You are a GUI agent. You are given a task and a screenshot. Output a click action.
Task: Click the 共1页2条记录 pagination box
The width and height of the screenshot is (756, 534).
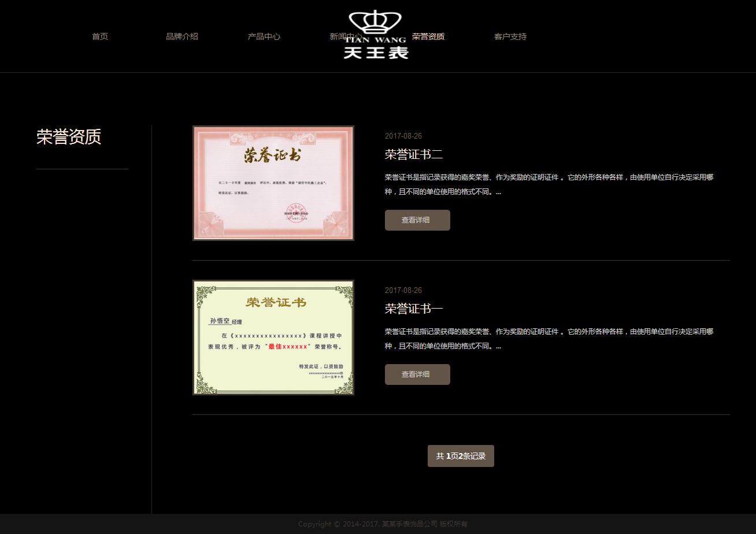click(x=461, y=456)
